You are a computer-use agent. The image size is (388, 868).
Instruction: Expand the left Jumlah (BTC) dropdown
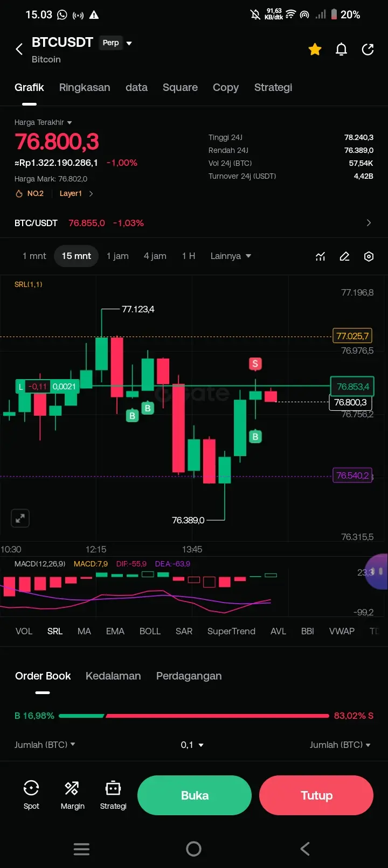click(45, 745)
